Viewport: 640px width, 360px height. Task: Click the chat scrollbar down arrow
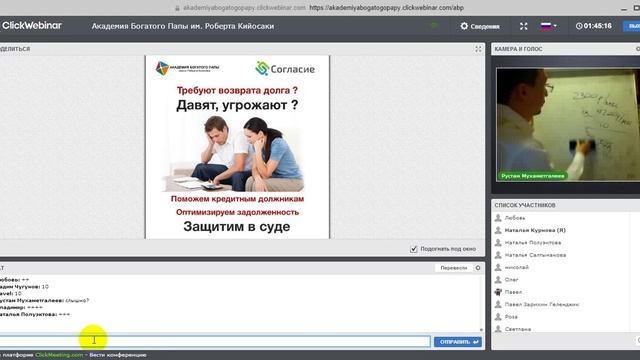point(481,329)
